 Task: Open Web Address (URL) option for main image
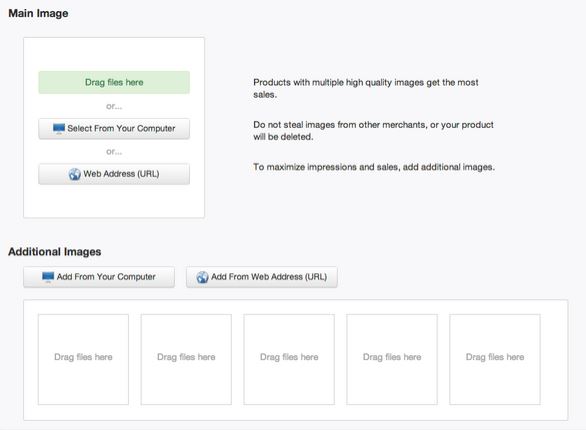[114, 174]
